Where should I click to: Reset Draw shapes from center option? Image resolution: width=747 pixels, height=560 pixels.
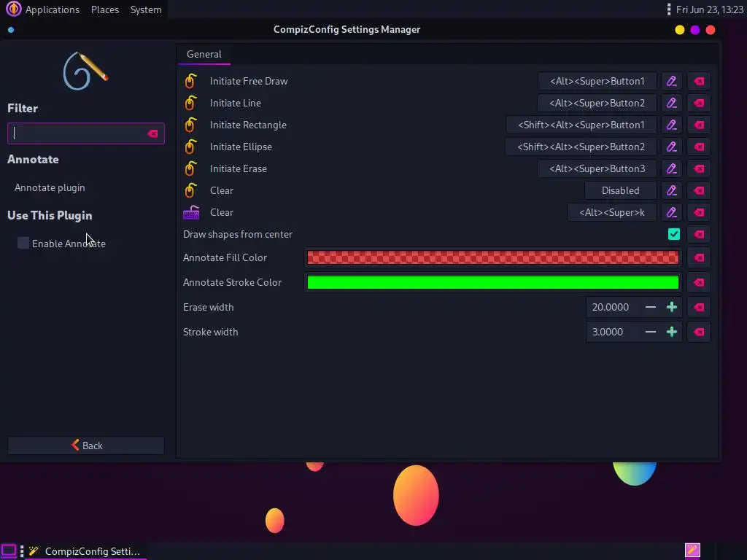pos(699,234)
